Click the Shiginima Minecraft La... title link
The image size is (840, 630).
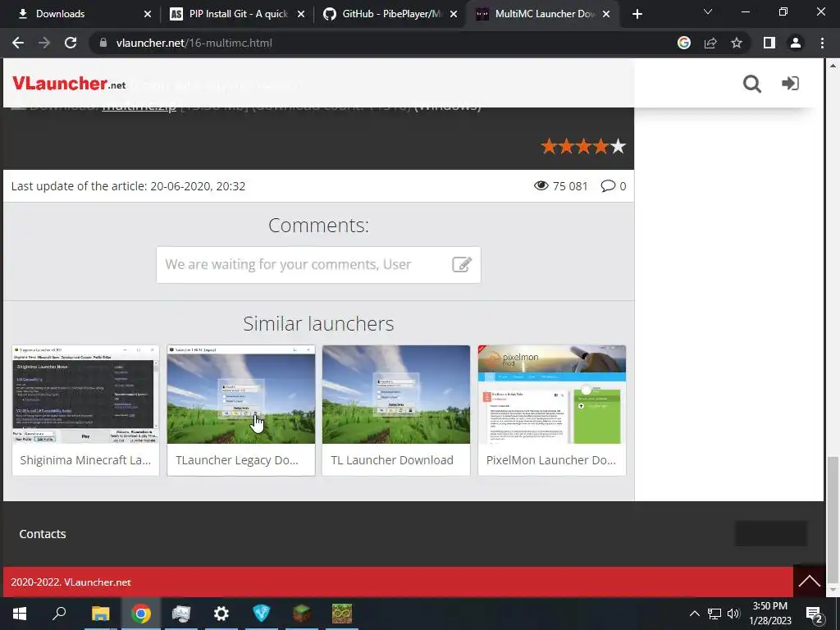[85, 460]
